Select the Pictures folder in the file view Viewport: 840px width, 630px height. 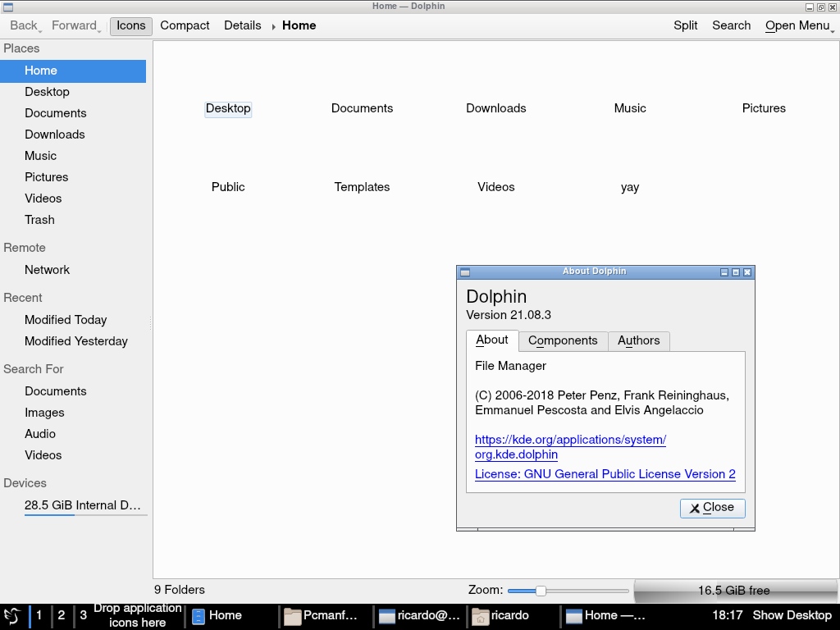[x=764, y=109]
